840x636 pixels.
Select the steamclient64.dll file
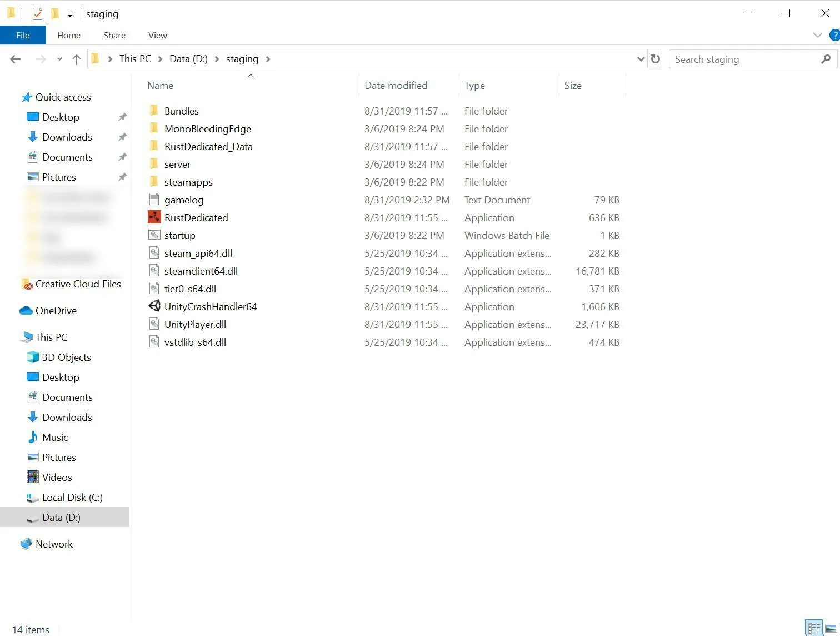201,271
